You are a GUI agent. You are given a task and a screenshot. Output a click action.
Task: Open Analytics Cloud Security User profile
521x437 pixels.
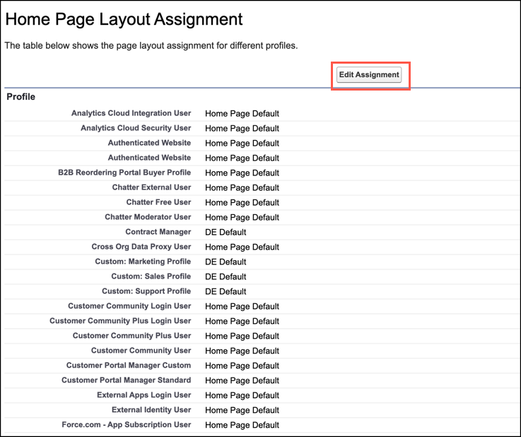click(x=136, y=128)
